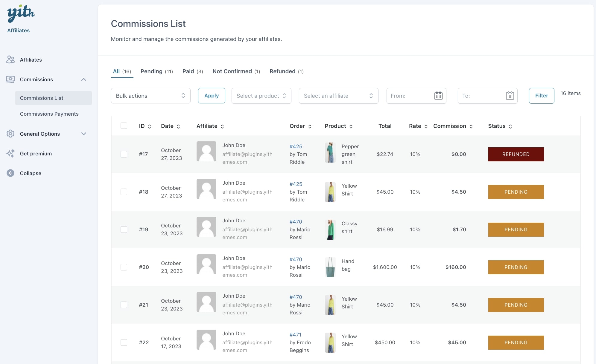Viewport: 596px width, 364px height.
Task: Click the Get premium sparkle icon
Action: click(x=10, y=153)
